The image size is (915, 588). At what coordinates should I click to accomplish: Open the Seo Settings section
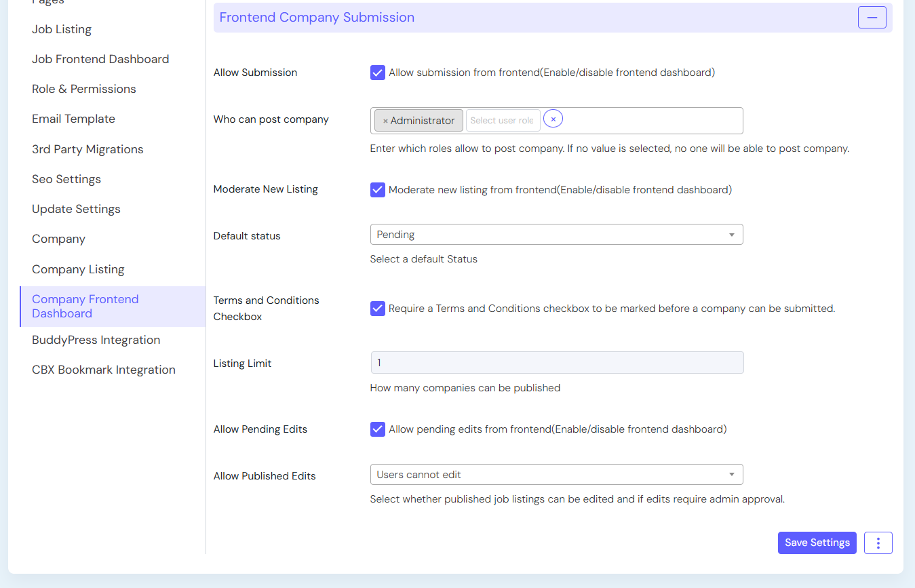(x=66, y=179)
